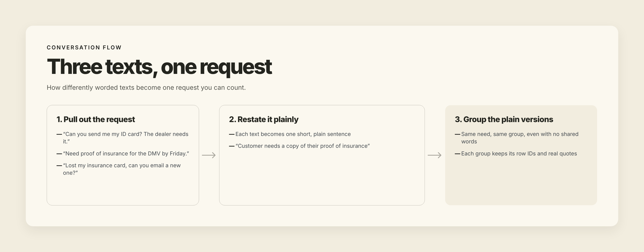Click the 'Same need, same group' bullet
This screenshot has height=252, width=644.
520,138
